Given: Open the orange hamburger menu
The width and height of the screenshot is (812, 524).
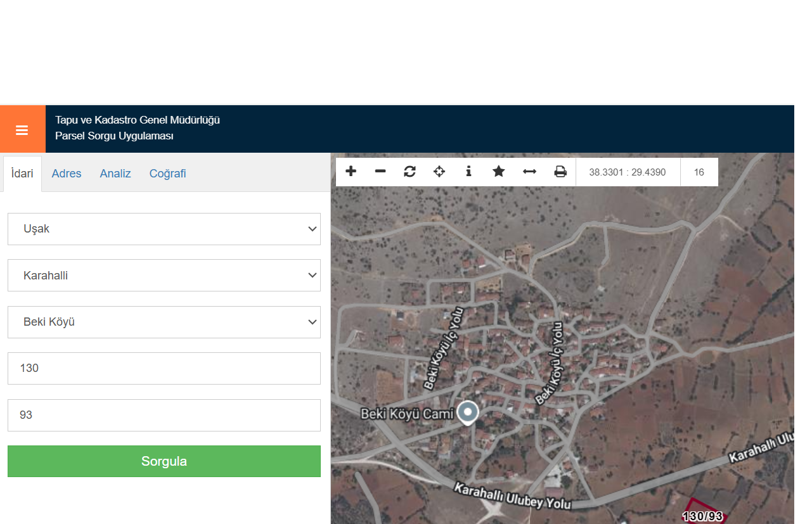Looking at the screenshot, I should pyautogui.click(x=22, y=129).
